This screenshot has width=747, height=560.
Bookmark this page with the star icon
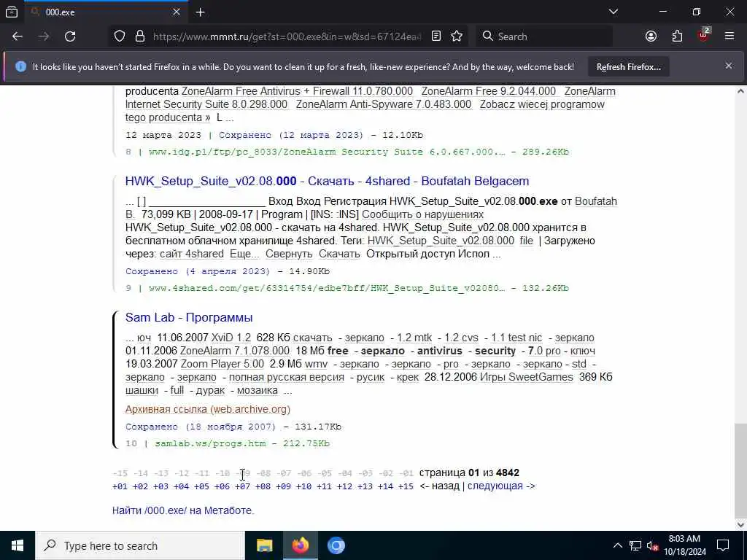(457, 36)
